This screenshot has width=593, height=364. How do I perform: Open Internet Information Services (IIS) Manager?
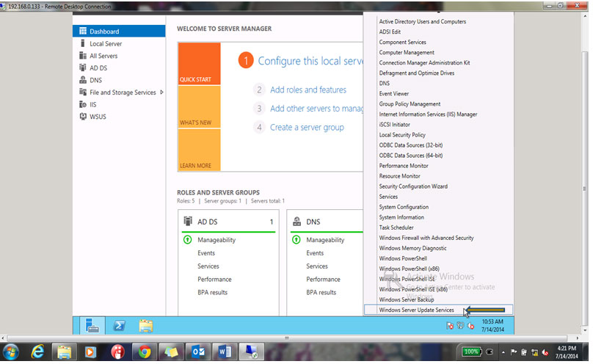click(428, 114)
